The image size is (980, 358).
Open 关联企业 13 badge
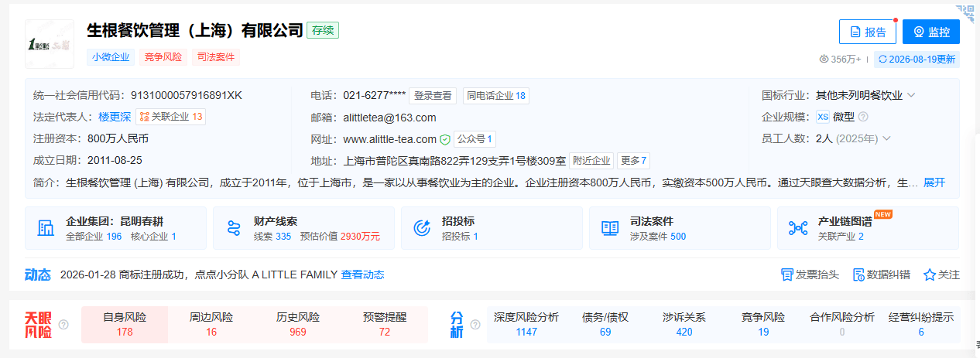click(x=170, y=117)
